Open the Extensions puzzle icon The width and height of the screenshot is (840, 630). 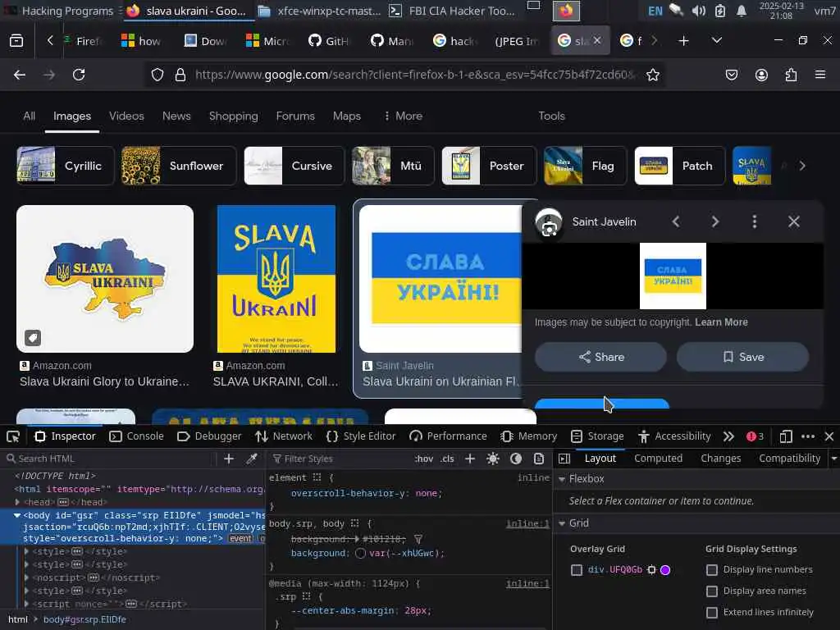pyautogui.click(x=791, y=75)
